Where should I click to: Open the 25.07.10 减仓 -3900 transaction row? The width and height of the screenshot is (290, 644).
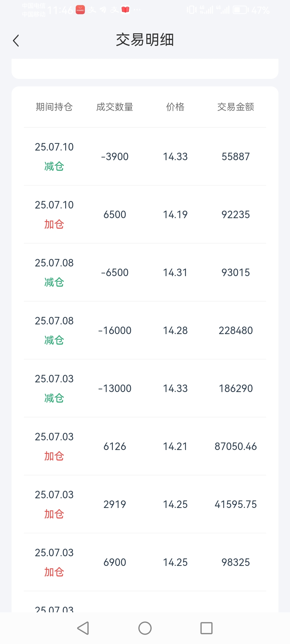pos(145,156)
